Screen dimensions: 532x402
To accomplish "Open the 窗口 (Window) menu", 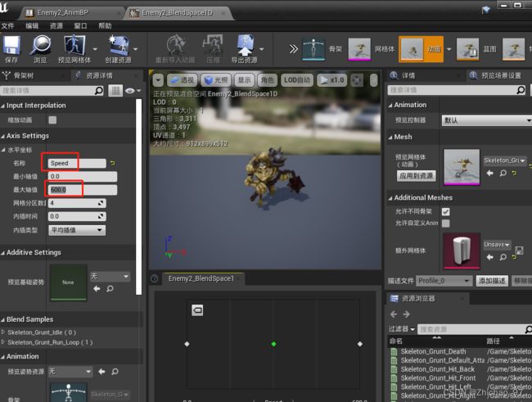I will point(80,26).
